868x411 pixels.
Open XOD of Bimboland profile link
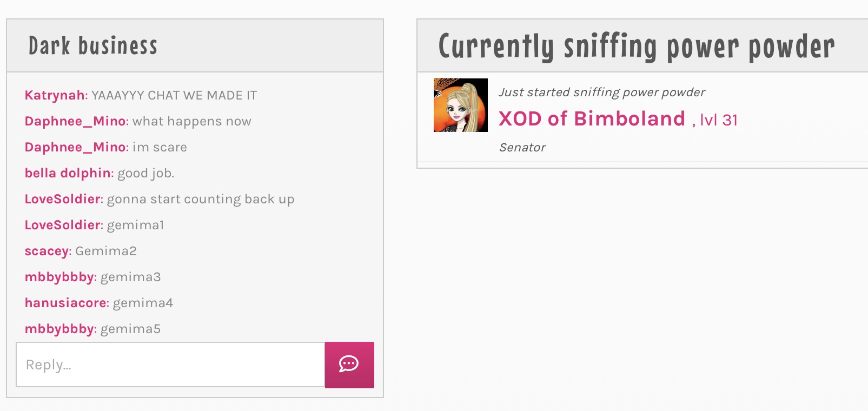click(x=592, y=118)
